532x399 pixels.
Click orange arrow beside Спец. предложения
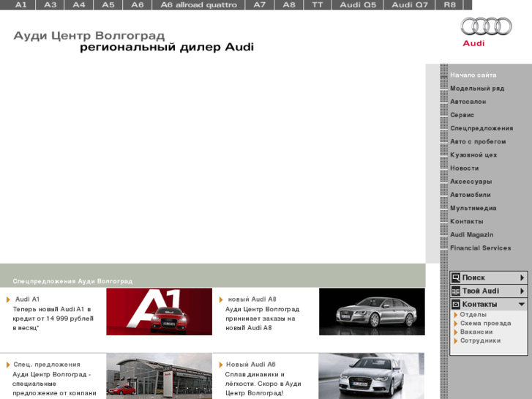(8, 365)
